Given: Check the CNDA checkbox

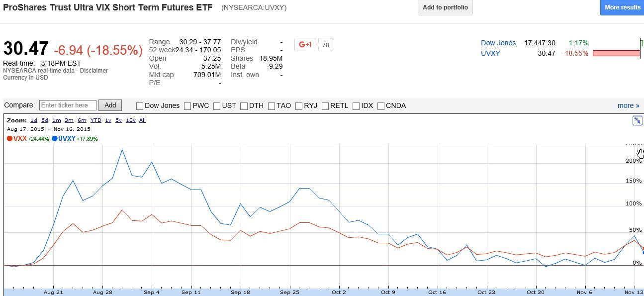Looking at the screenshot, I should (381, 105).
